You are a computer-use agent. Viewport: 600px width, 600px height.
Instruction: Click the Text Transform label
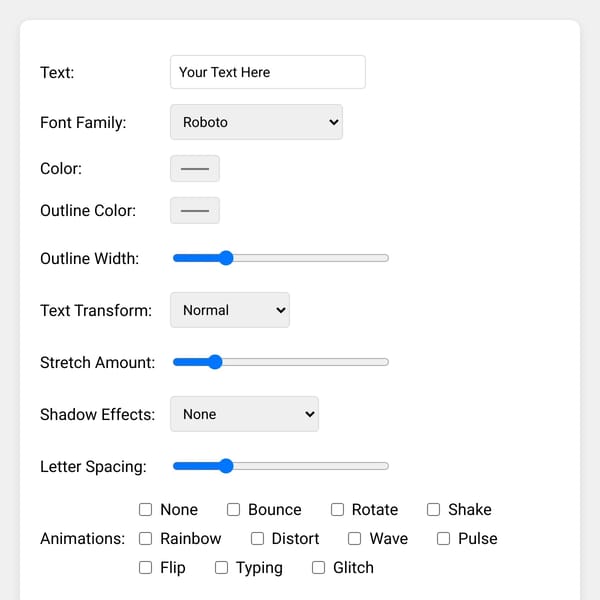[x=96, y=310]
